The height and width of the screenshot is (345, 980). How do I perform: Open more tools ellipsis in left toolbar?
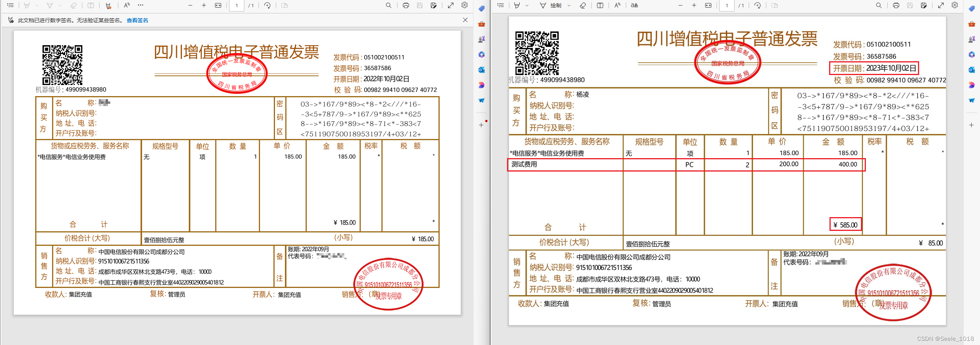coord(141,5)
